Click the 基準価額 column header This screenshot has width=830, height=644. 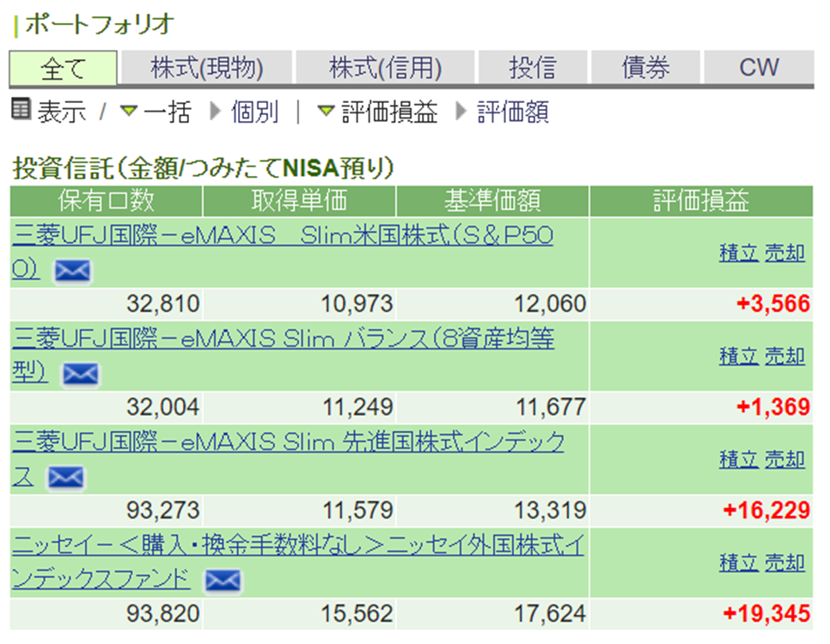493,201
